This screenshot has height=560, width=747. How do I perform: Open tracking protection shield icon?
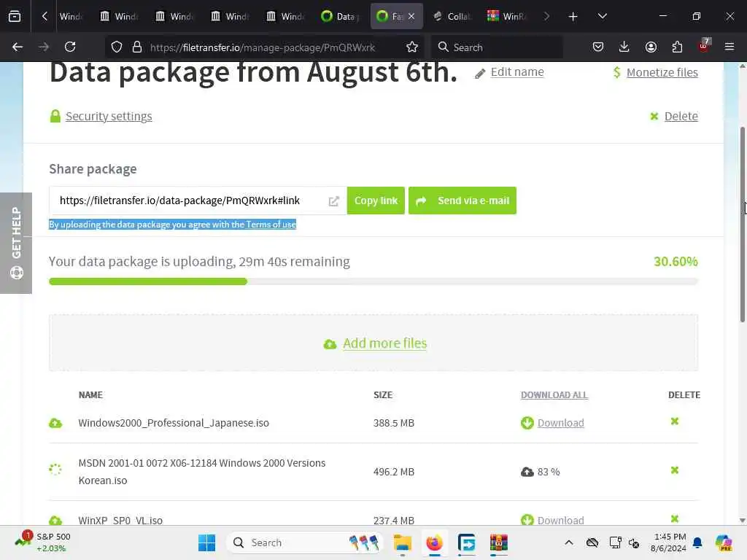pos(117,47)
